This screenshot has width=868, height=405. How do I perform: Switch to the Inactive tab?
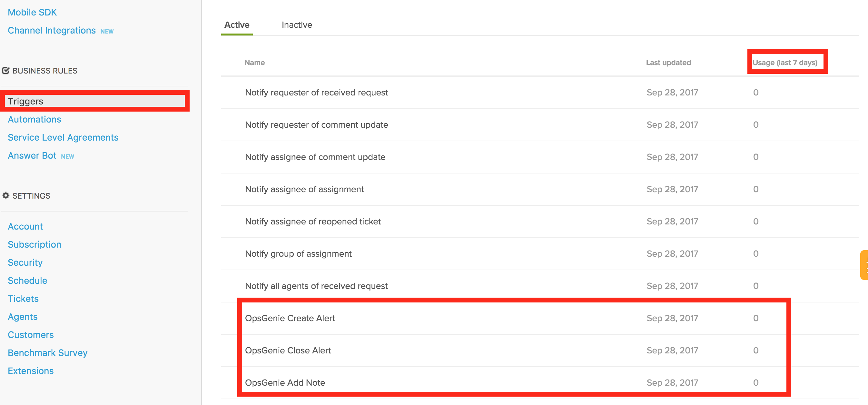[297, 25]
